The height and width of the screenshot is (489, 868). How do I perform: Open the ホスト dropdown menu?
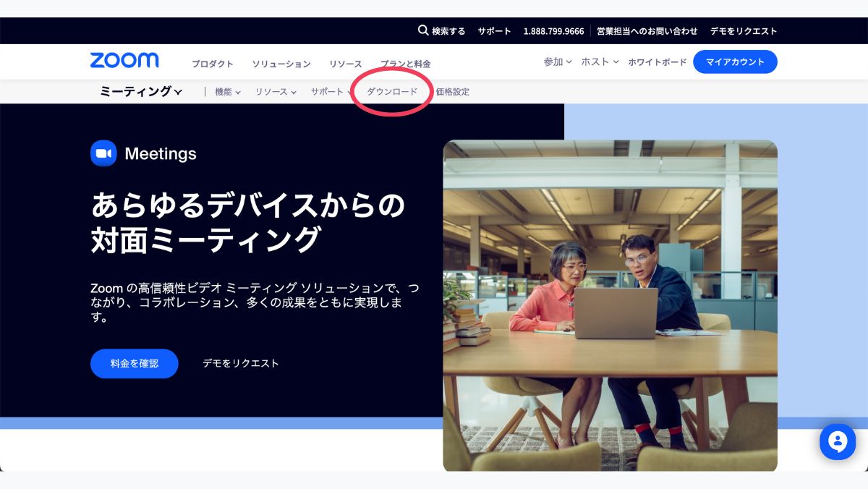coord(600,62)
